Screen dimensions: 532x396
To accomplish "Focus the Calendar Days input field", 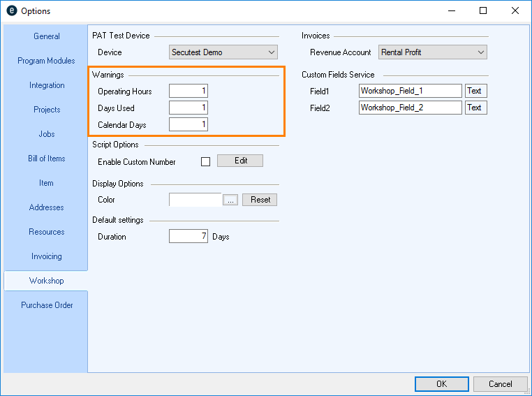I will coord(188,125).
